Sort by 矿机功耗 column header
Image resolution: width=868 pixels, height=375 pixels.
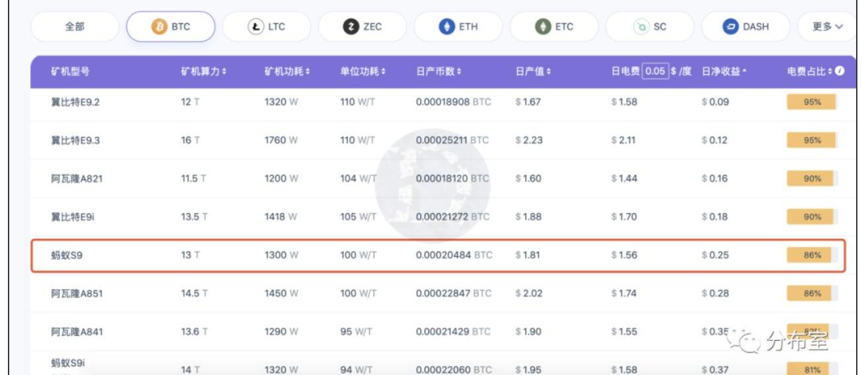tap(287, 71)
